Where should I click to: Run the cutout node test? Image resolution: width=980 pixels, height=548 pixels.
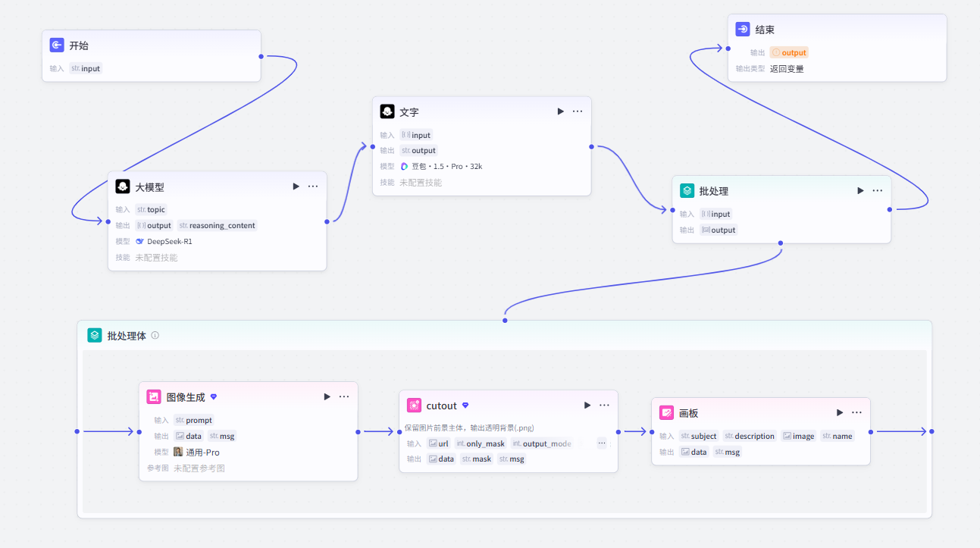587,406
